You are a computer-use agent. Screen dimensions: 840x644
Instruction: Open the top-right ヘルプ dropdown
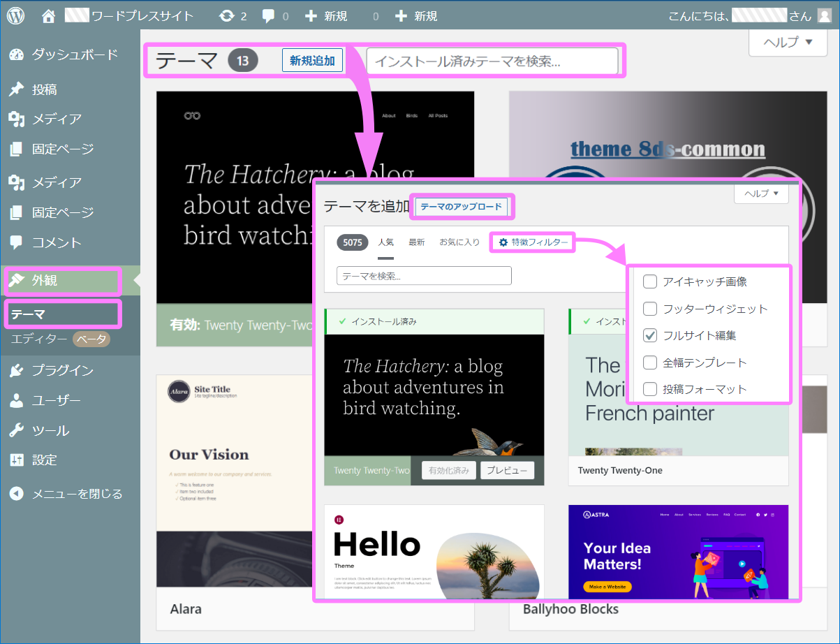(788, 43)
